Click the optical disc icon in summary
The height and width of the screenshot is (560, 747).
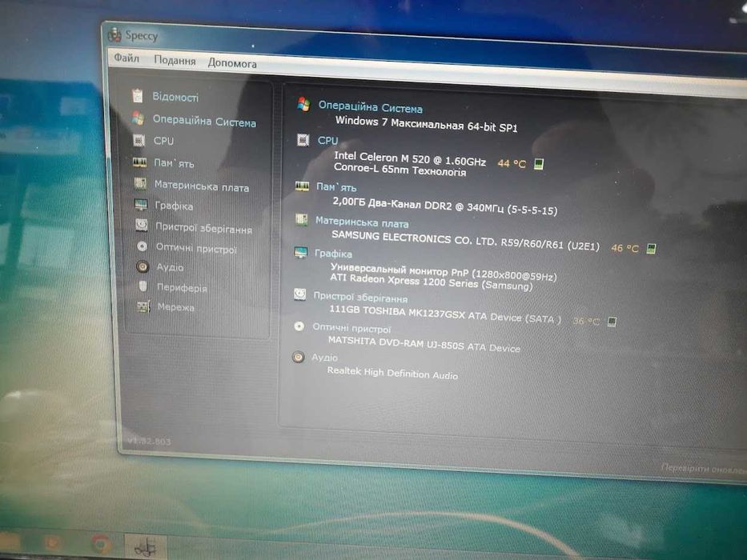(299, 326)
